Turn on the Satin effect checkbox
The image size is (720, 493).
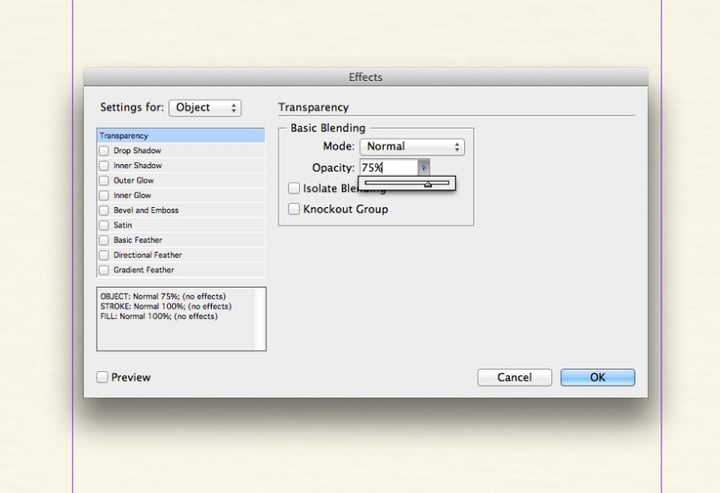coord(104,225)
